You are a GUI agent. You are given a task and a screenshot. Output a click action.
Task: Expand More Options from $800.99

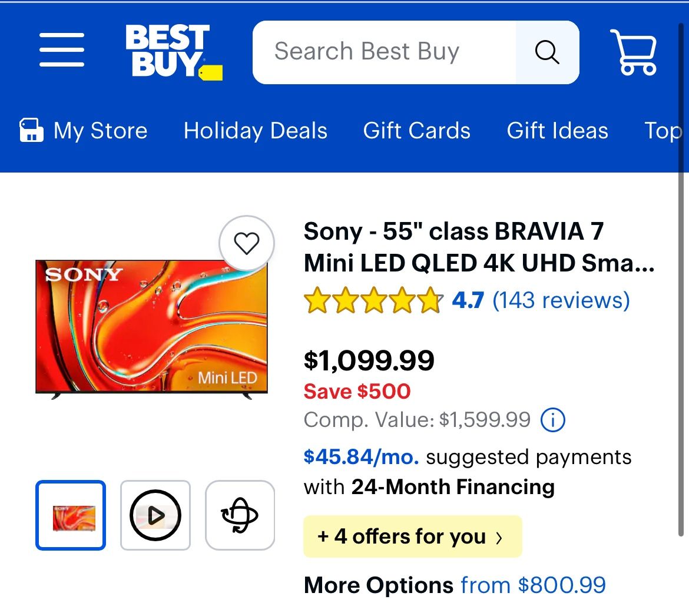[454, 585]
